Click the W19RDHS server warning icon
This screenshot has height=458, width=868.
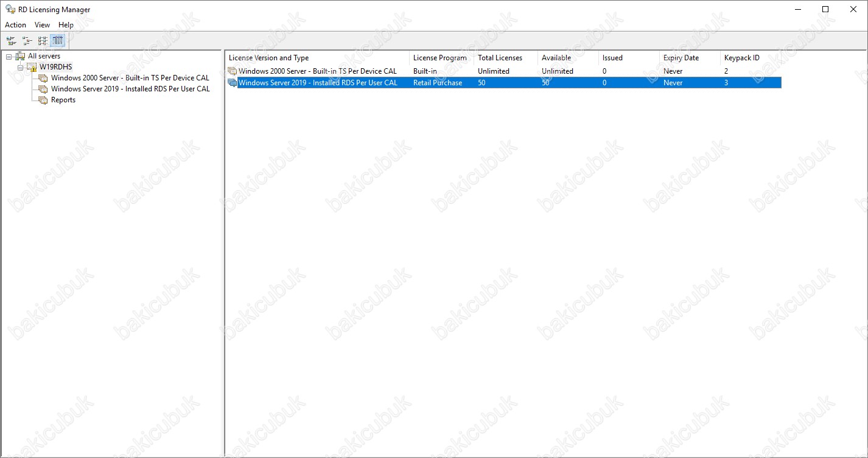(x=32, y=67)
